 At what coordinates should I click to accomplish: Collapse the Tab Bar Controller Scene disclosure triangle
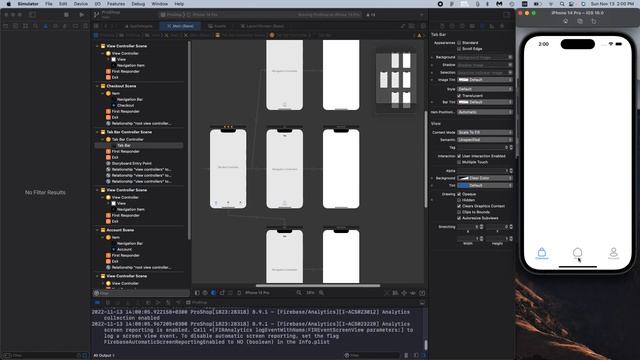[98, 132]
